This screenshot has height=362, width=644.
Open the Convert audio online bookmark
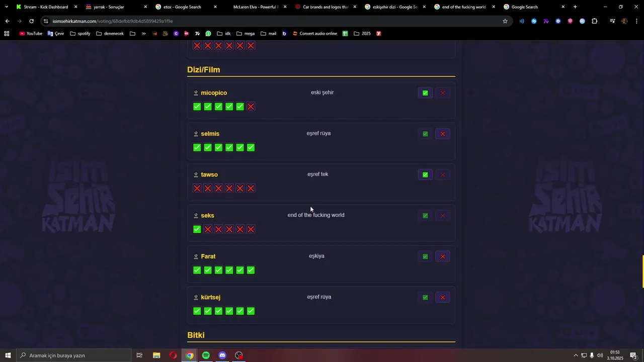coord(315,34)
